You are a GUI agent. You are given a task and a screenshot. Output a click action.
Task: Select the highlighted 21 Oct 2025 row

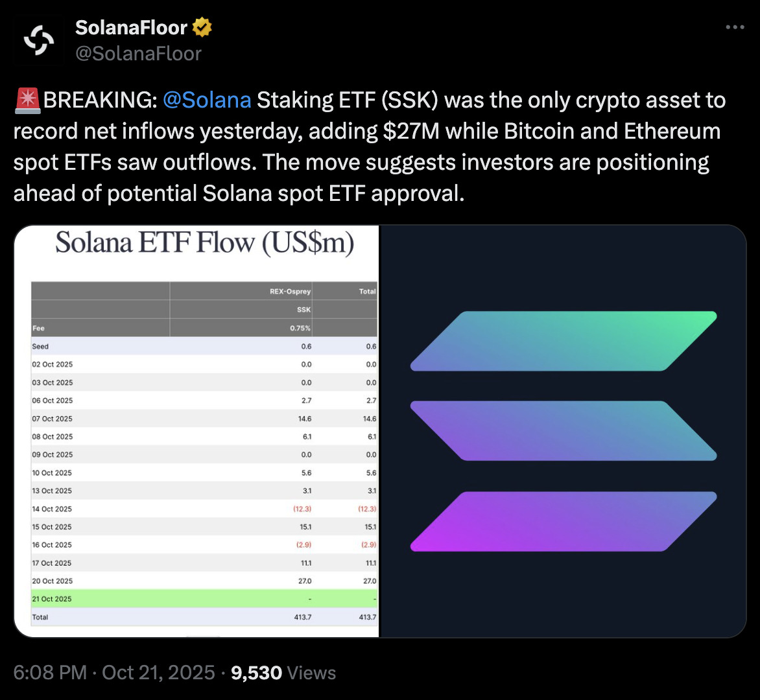[x=204, y=599]
